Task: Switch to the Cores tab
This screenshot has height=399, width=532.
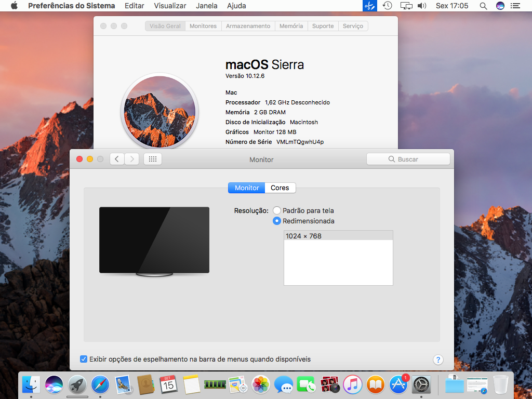Action: point(280,188)
